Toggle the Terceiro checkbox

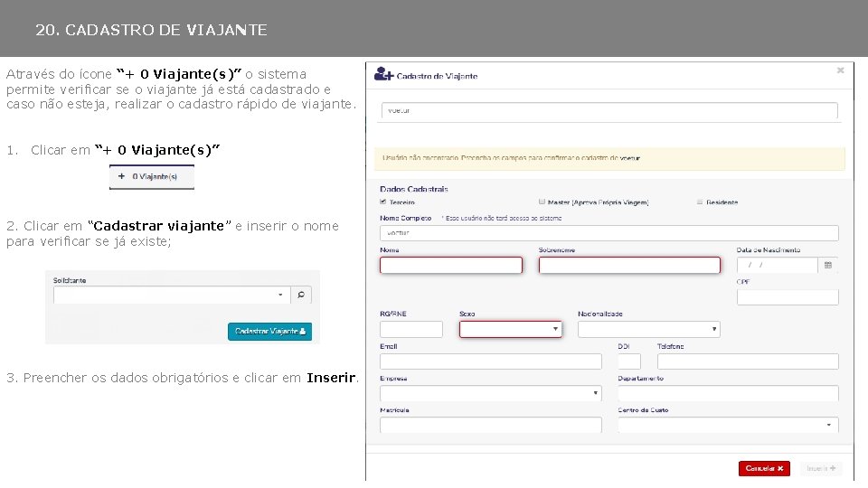point(383,202)
